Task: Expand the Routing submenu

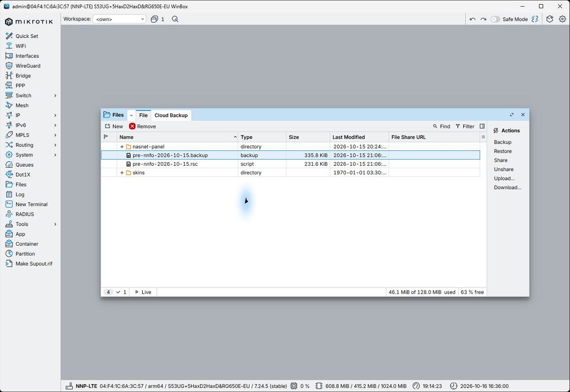Action: 55,145
